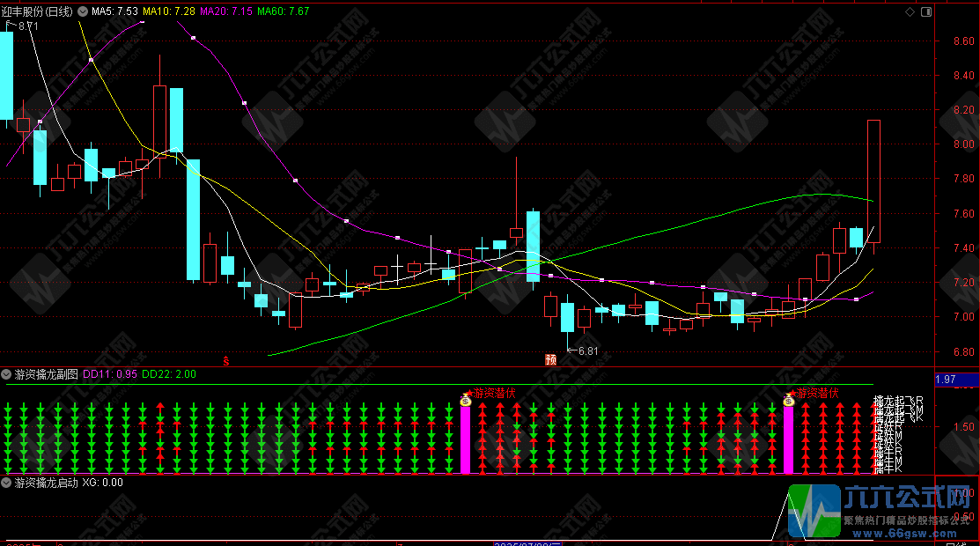
Task: Select the MA60 indicator label
Action: pos(283,11)
